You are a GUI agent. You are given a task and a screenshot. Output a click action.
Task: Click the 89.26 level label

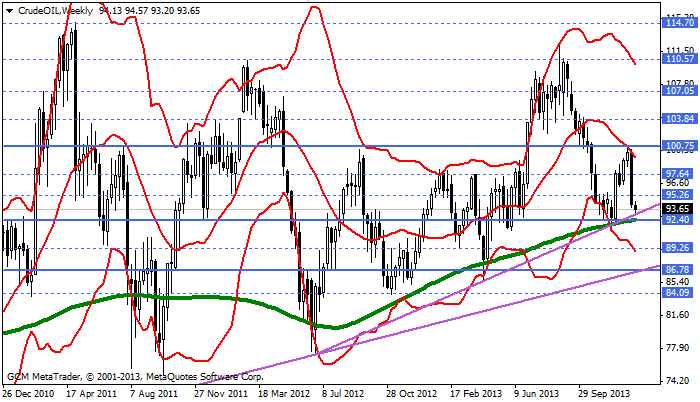(x=679, y=248)
